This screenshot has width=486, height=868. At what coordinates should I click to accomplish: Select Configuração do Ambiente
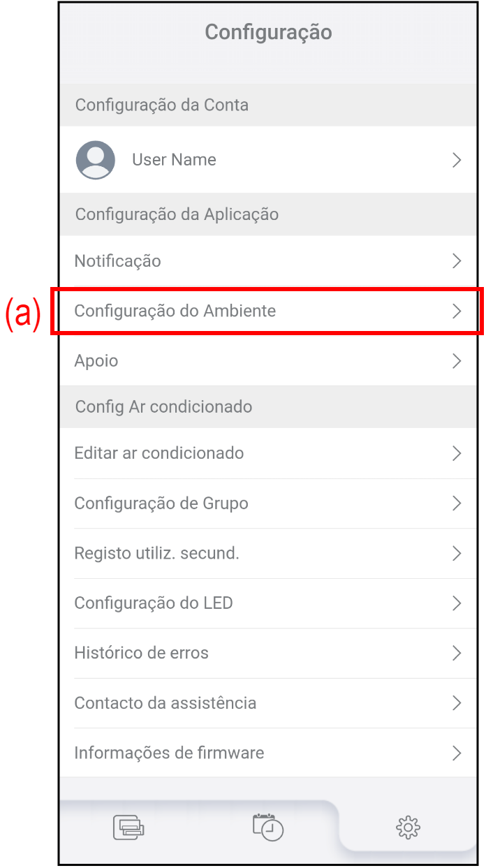(175, 311)
